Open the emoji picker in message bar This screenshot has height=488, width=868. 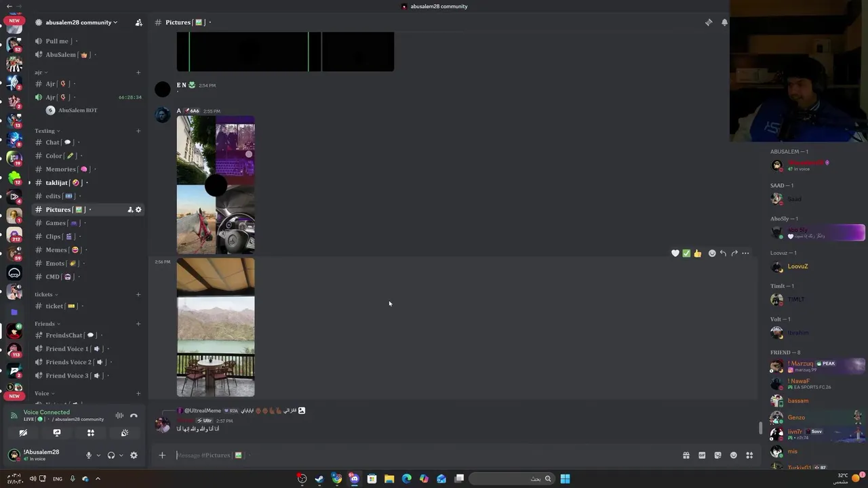pyautogui.click(x=733, y=455)
